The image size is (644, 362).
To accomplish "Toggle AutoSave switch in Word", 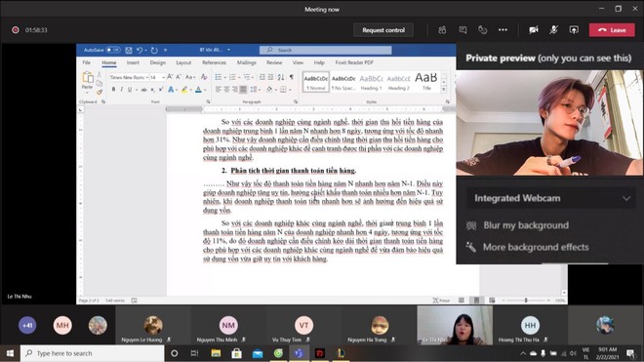I will [113, 50].
